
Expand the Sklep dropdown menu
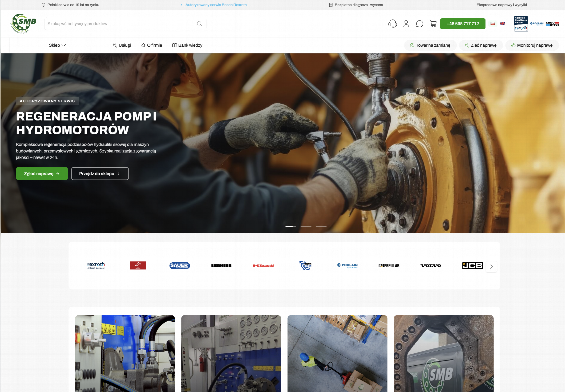point(57,45)
